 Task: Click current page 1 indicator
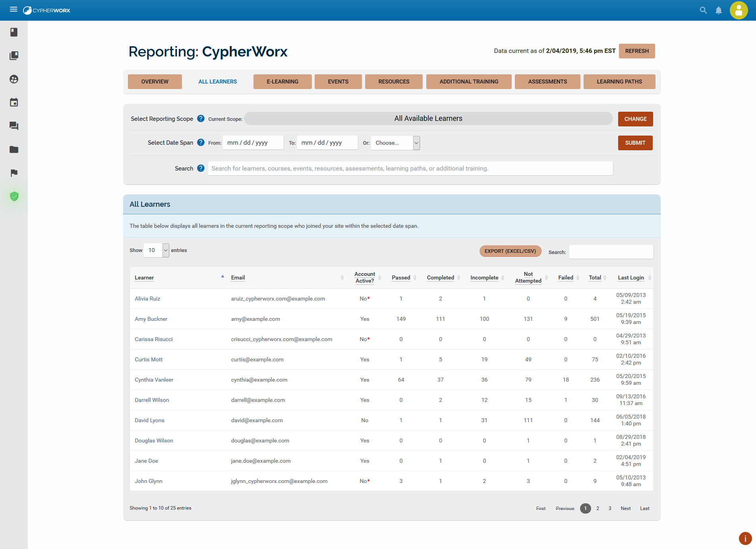pyautogui.click(x=585, y=508)
